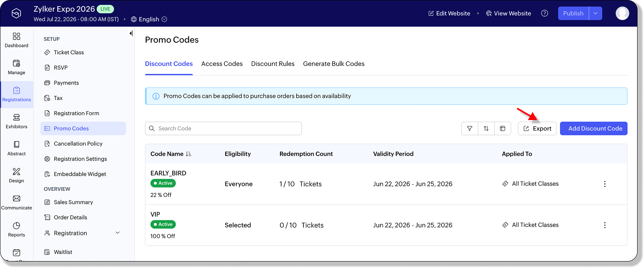Click the 'Everyone' eligibility cell
Image resolution: width=644 pixels, height=268 pixels.
(238, 184)
